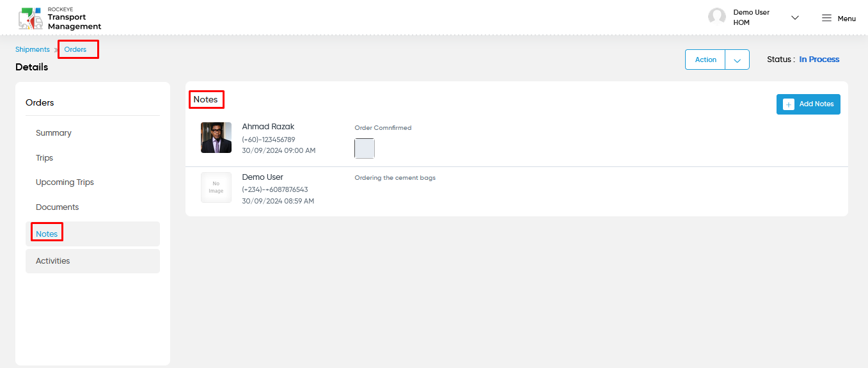Click the In Process status text
The height and width of the screenshot is (368, 868).
pos(819,60)
